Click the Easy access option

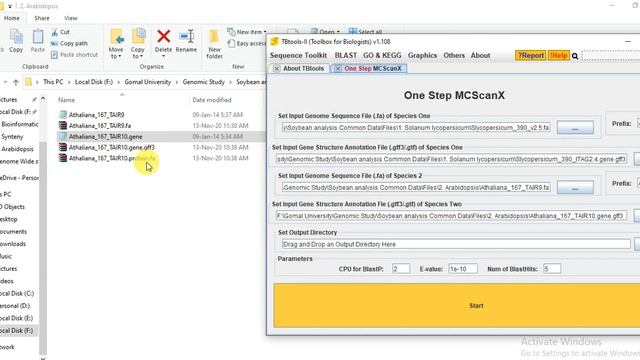click(247, 43)
